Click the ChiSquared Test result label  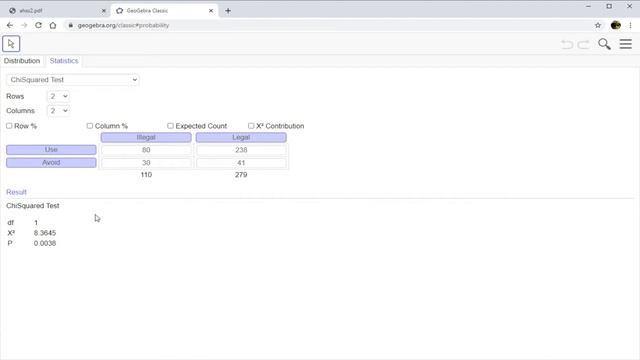(33, 206)
